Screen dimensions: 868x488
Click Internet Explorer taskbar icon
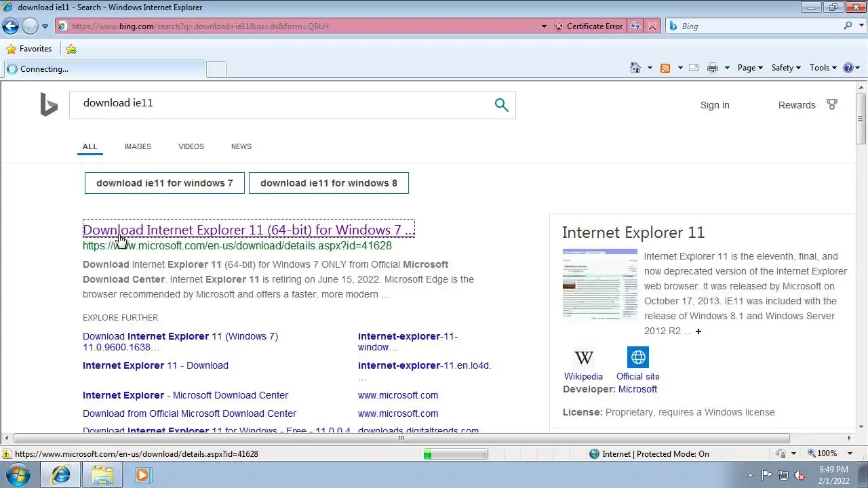(60, 475)
